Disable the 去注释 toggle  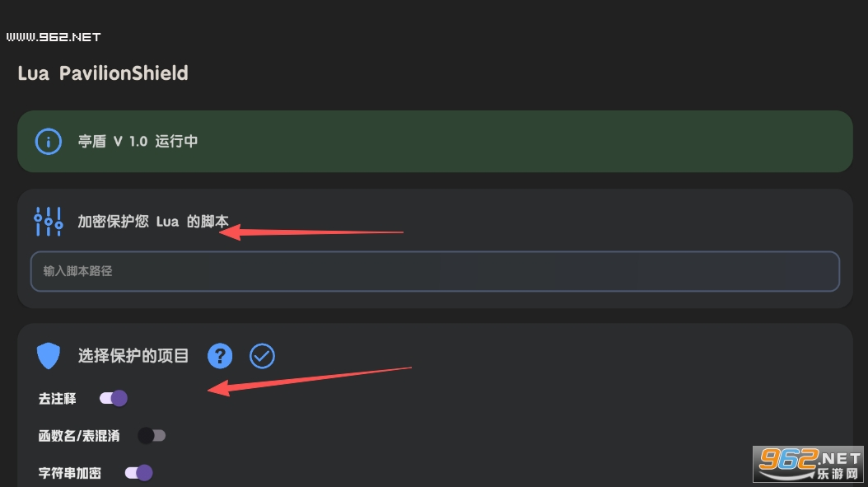114,398
